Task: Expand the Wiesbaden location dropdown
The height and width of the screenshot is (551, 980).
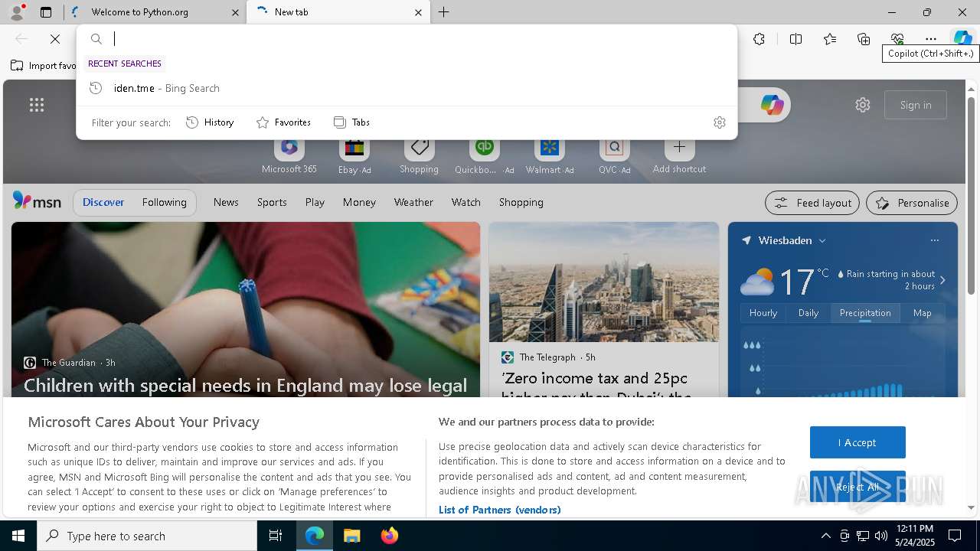Action: 822,240
